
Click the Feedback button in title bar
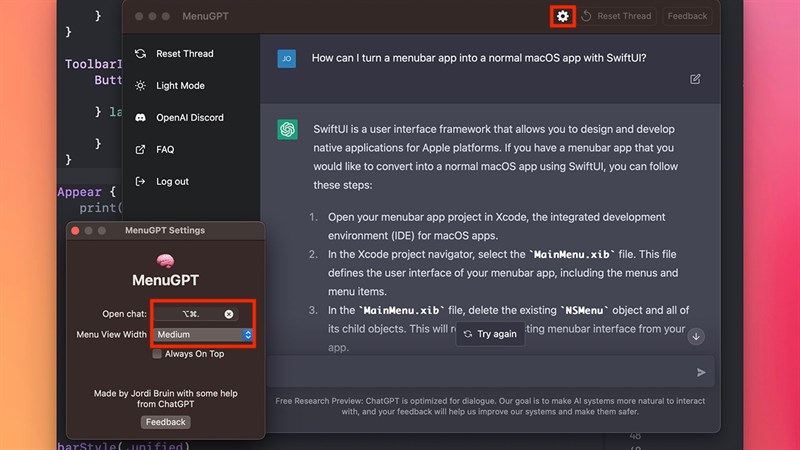687,16
